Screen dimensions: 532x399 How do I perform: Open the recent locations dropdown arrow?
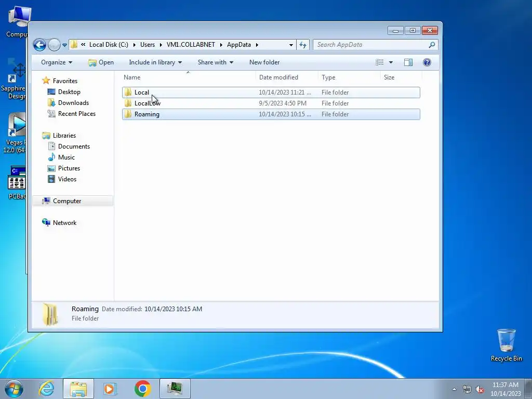64,45
